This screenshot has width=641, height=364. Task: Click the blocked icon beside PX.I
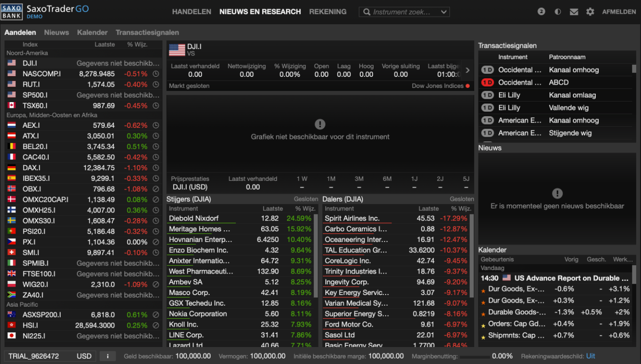coord(156,242)
